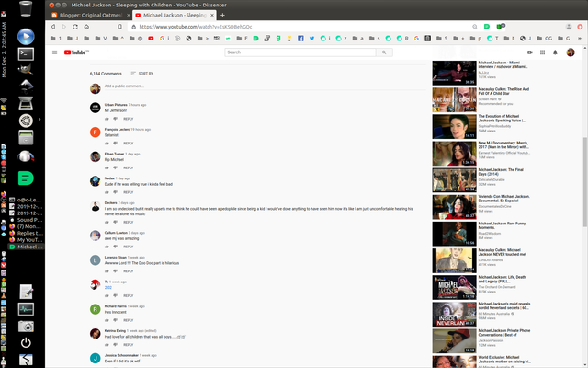
Task: Launch terminal from the dock
Action: (x=26, y=53)
